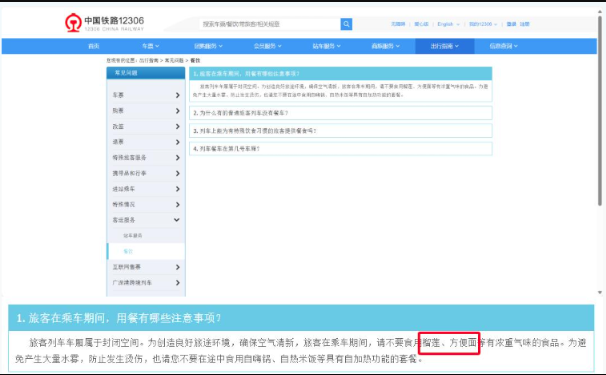
Task: Open the 会员服务 navigation menu
Action: coord(267,46)
